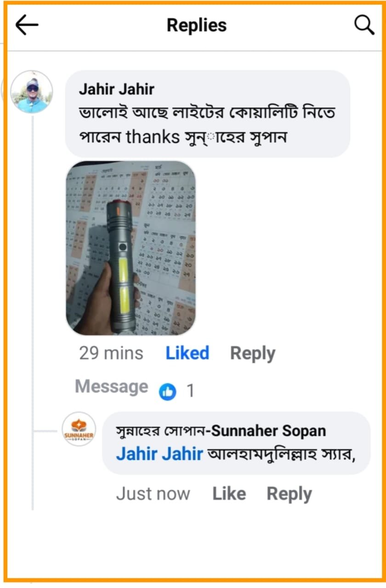Screen dimensions: 386x588
Task: Click the Just now timestamp
Action: click(x=153, y=494)
